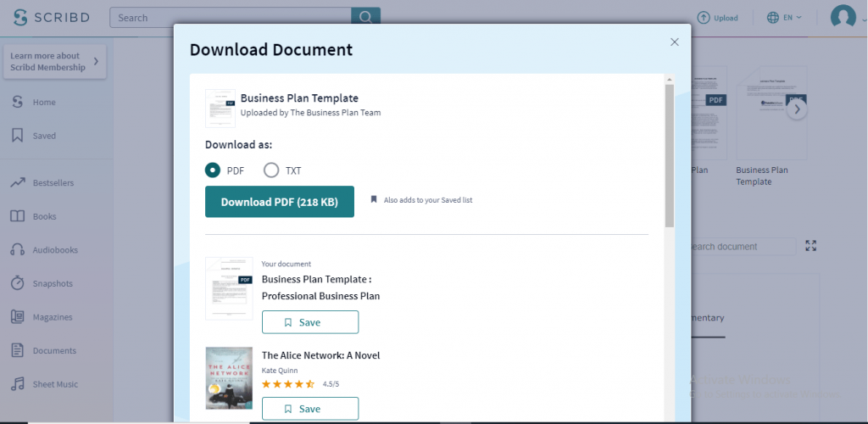Click the 'Your document' PDF thumbnail
868x424 pixels.
pos(229,288)
